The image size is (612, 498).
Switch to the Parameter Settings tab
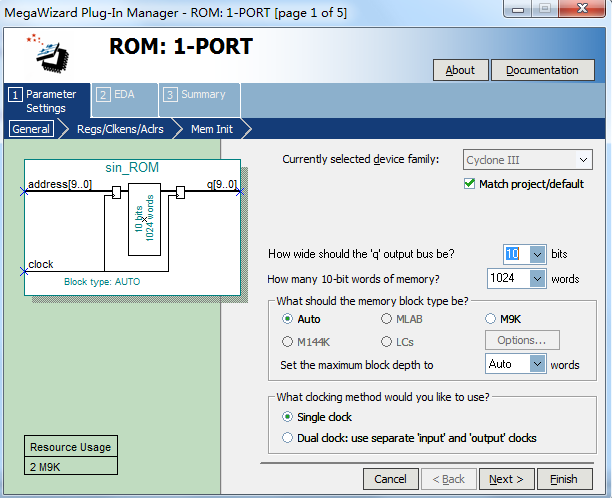(x=47, y=101)
